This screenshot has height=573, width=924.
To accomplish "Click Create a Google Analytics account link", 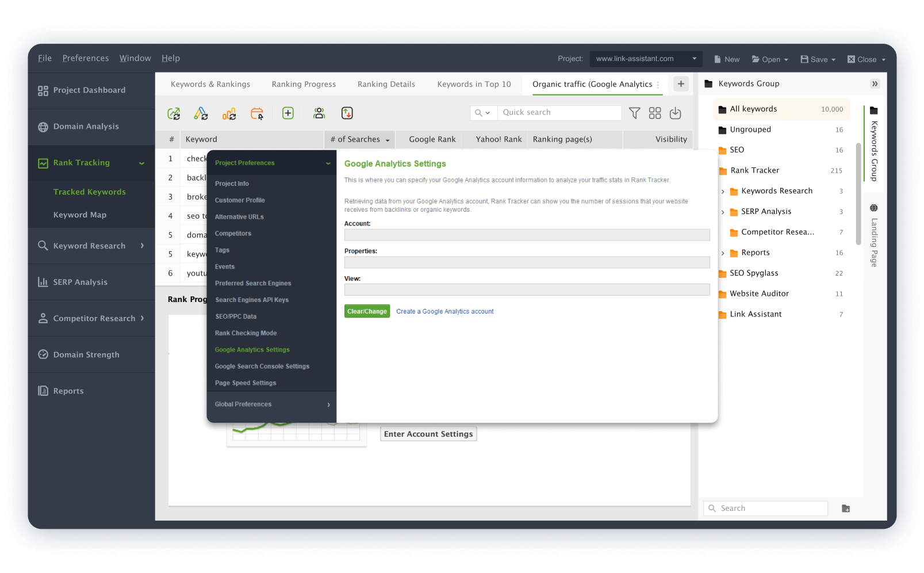I will (445, 311).
